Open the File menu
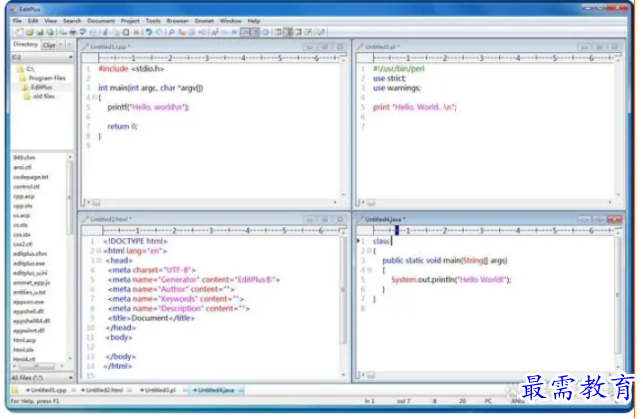Screen dimensions: 643x419 click(17, 20)
